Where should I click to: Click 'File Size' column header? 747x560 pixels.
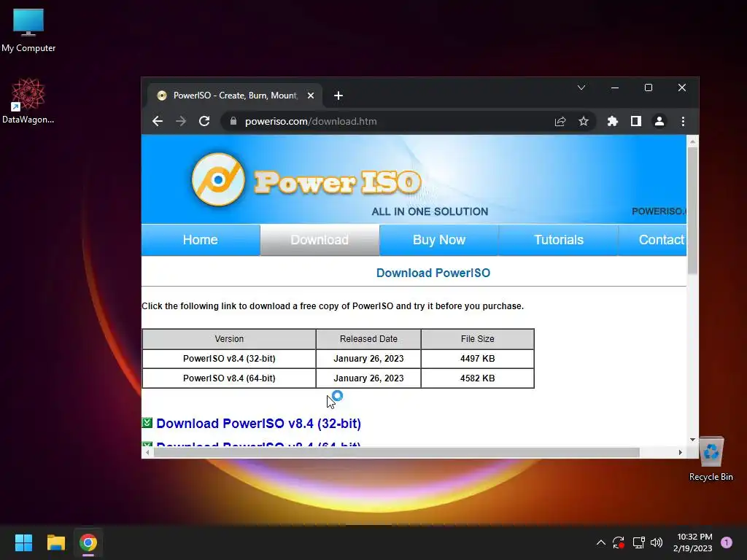477,339
